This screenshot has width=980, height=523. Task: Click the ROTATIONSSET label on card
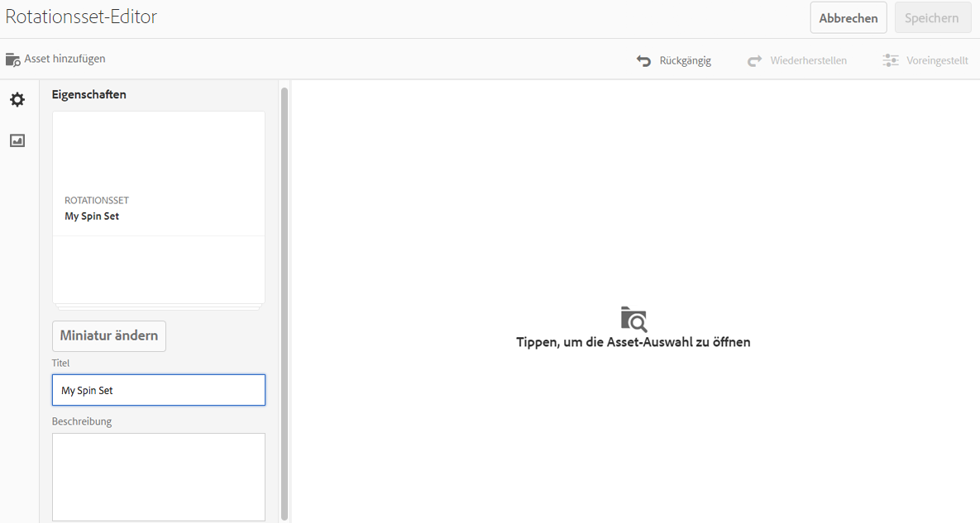click(x=97, y=200)
